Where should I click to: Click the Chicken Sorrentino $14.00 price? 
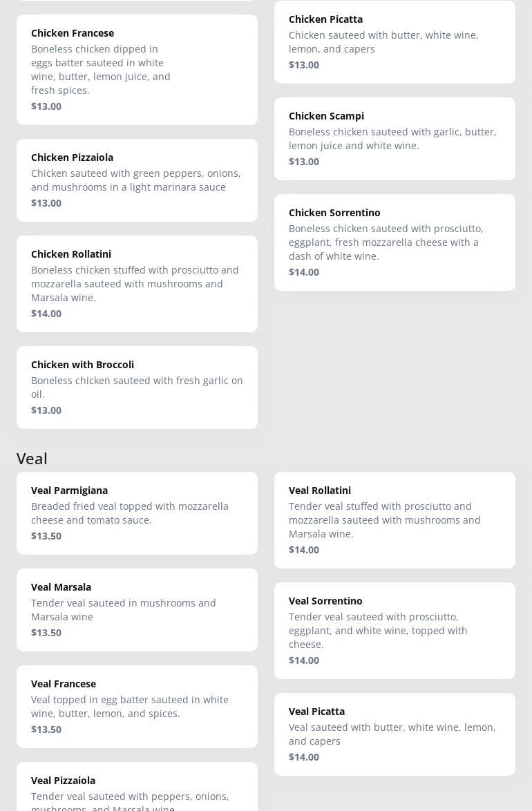304,272
